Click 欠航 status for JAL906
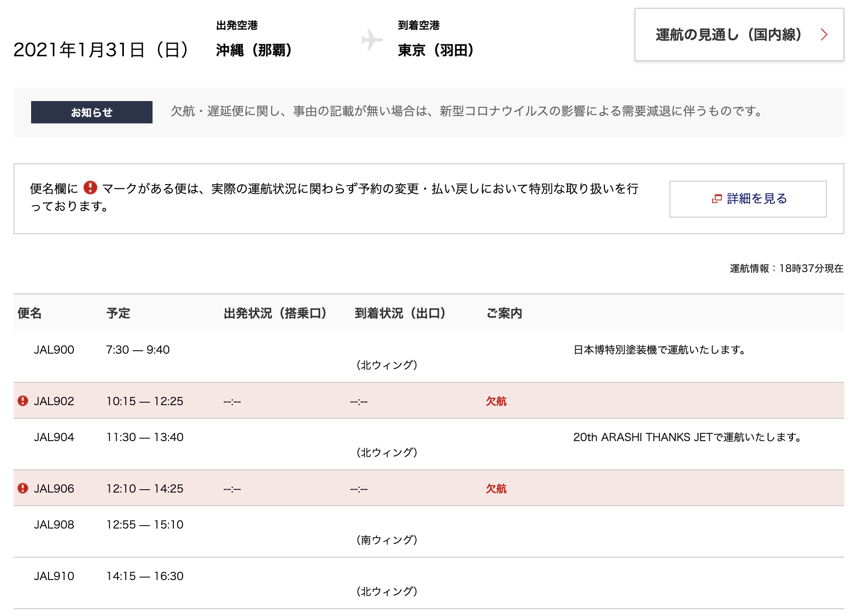The image size is (855, 616). tap(496, 489)
